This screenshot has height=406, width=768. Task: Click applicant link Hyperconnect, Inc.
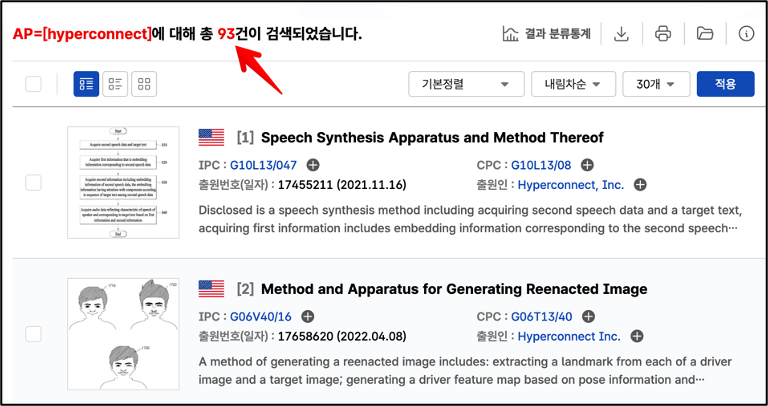click(571, 185)
